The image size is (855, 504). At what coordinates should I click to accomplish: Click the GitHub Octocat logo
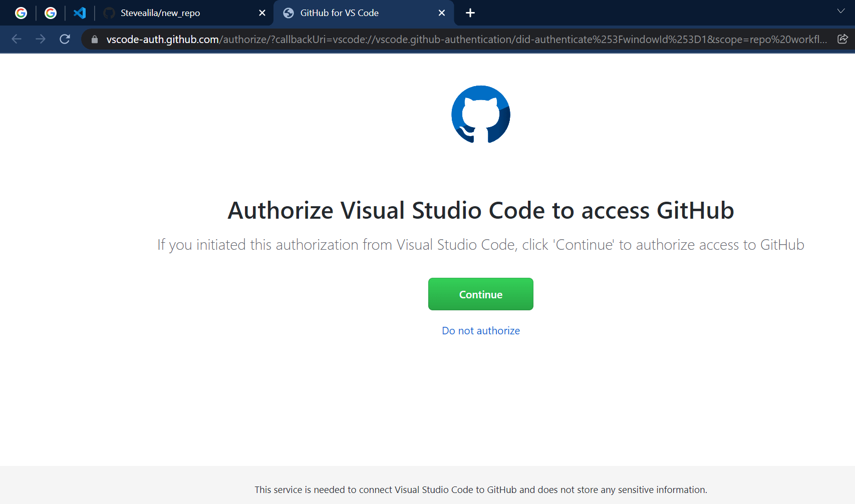tap(481, 114)
